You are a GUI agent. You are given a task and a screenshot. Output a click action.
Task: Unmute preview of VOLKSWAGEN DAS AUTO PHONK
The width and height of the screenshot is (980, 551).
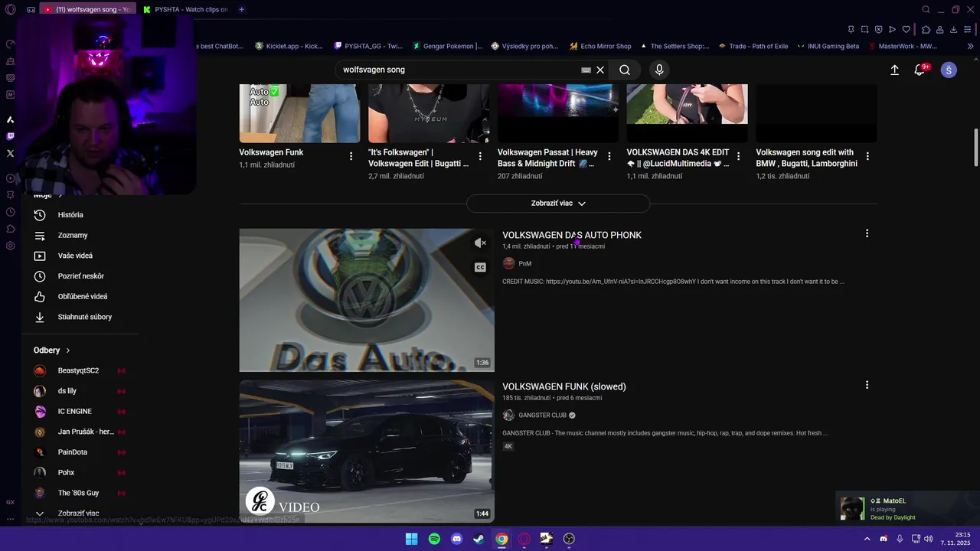click(x=480, y=243)
